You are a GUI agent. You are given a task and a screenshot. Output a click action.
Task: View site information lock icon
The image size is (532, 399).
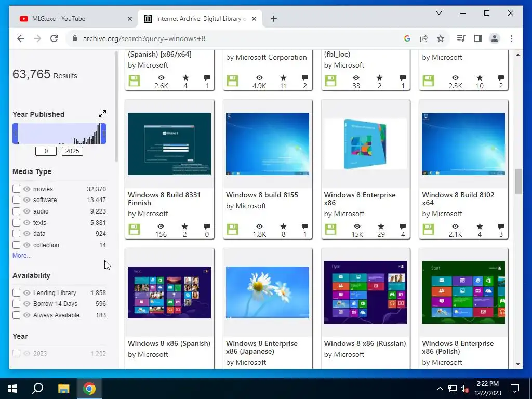[75, 38]
